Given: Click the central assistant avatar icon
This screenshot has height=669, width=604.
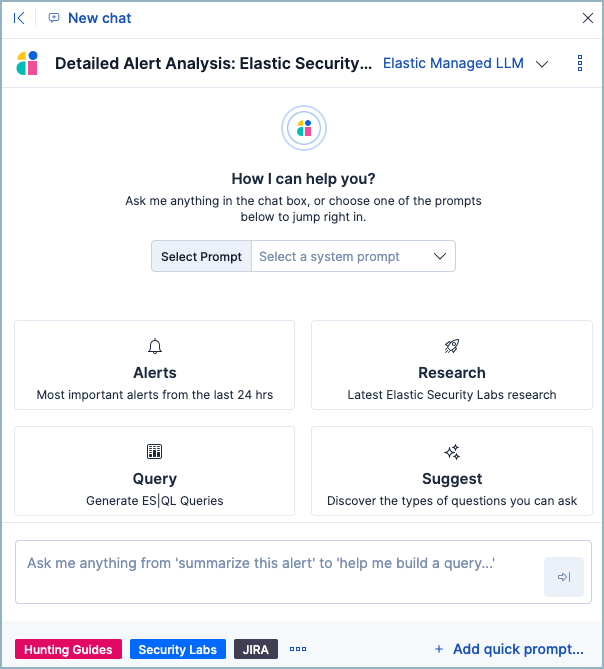Looking at the screenshot, I should (x=302, y=129).
